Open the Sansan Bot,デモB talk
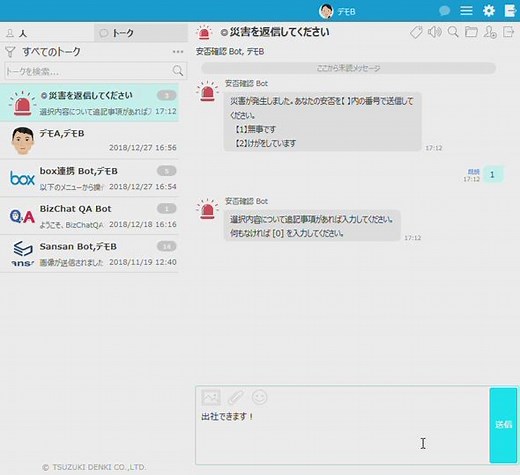The image size is (520, 475). 89,253
